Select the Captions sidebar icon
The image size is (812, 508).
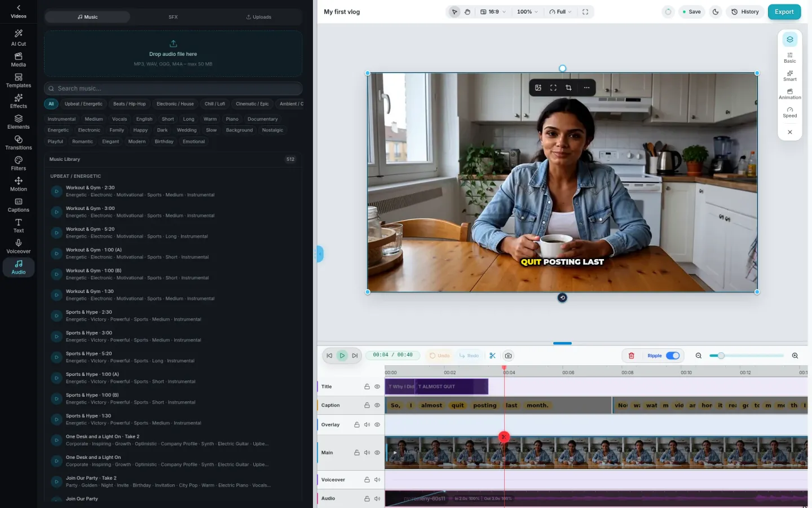(x=19, y=205)
